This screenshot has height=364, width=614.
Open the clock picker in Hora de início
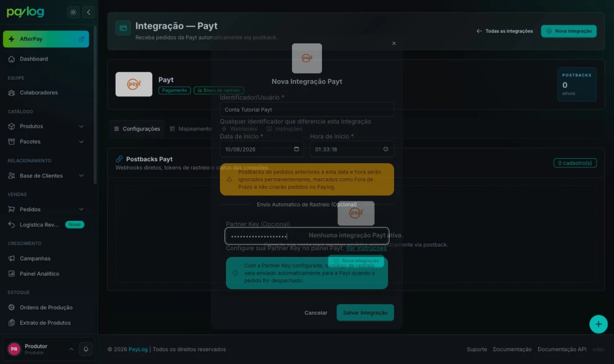pyautogui.click(x=386, y=149)
